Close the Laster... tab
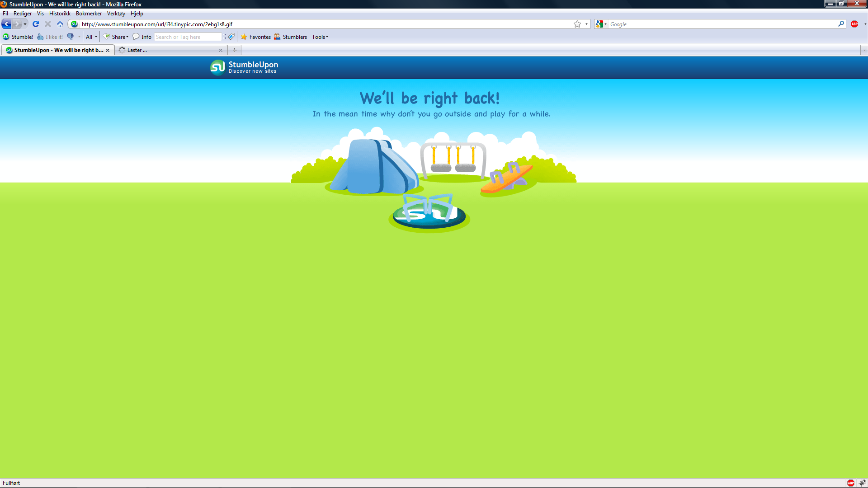Screen dimensions: 868x488 click(x=221, y=50)
